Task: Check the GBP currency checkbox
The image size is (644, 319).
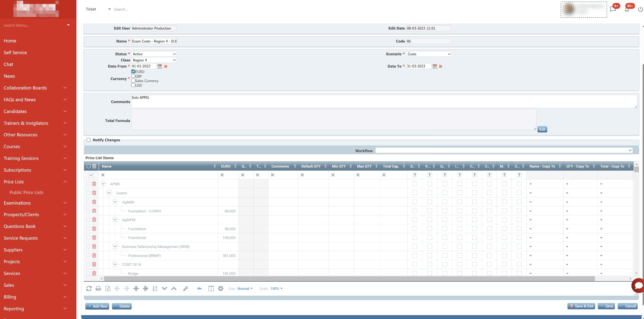Action: pos(133,76)
